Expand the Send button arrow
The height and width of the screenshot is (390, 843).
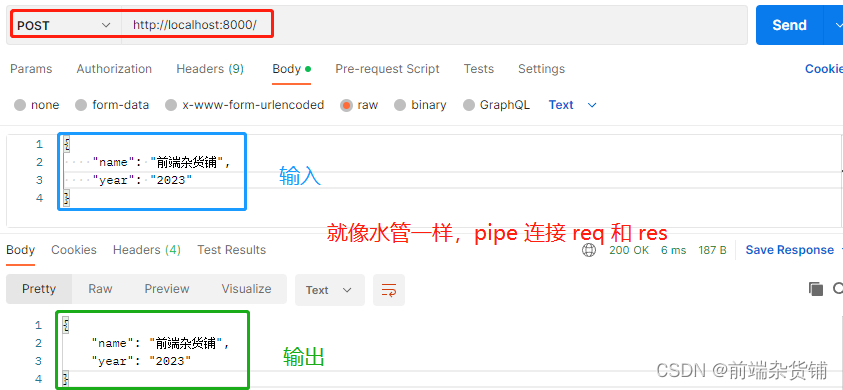tap(837, 25)
